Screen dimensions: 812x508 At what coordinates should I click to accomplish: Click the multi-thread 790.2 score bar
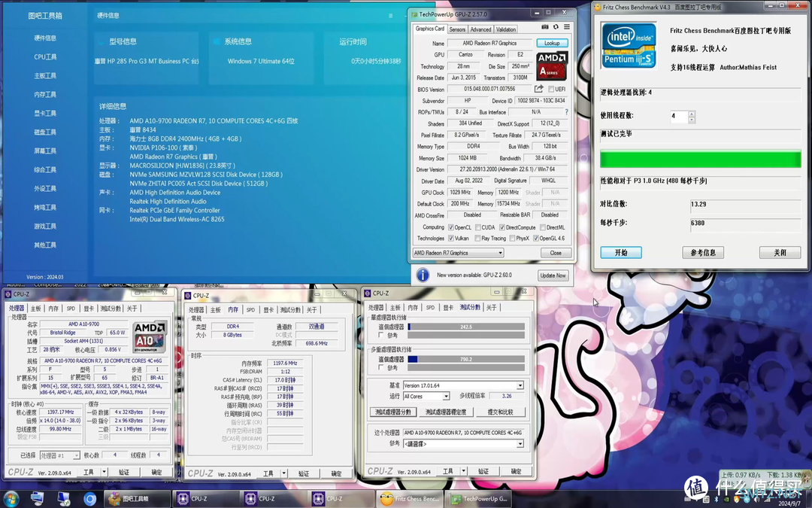click(x=466, y=359)
